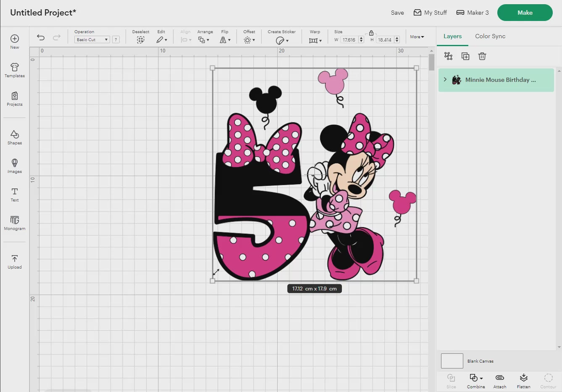Switch to the Layers tab
Image resolution: width=562 pixels, height=392 pixels.
(452, 36)
